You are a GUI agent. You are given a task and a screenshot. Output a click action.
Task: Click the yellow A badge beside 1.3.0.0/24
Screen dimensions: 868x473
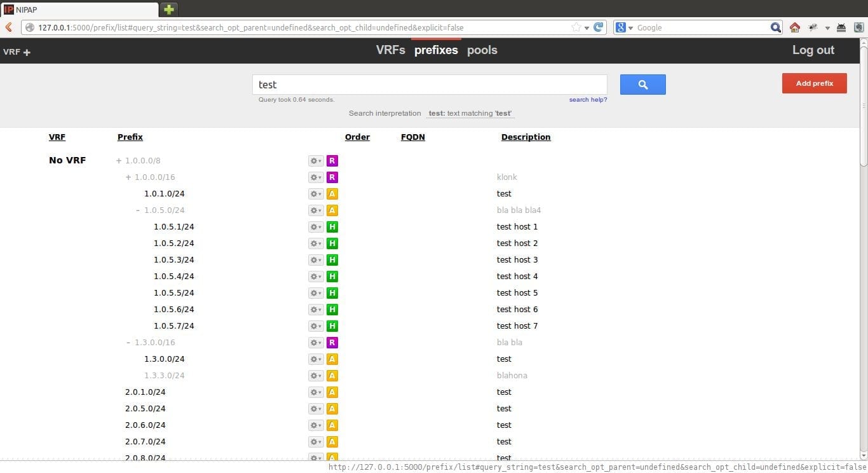332,359
